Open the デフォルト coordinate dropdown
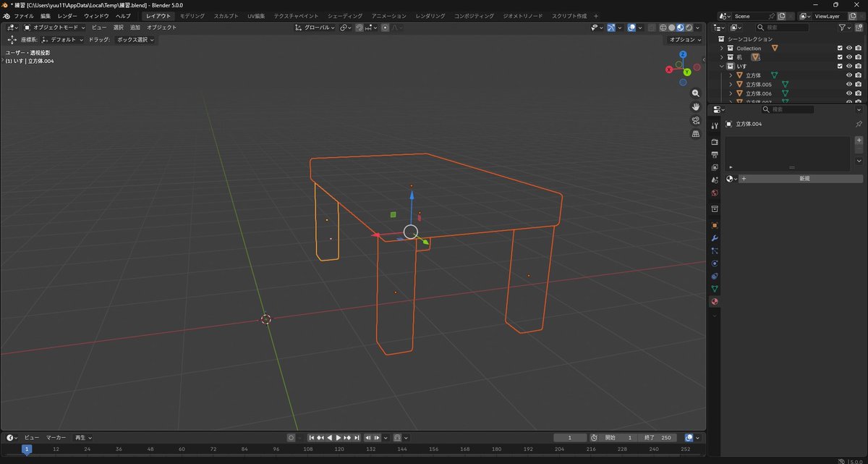This screenshot has width=868, height=464. [63, 40]
